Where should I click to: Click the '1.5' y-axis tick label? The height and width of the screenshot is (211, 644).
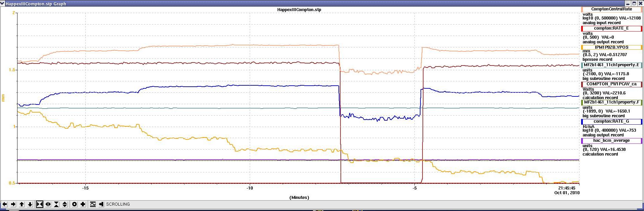pyautogui.click(x=12, y=70)
